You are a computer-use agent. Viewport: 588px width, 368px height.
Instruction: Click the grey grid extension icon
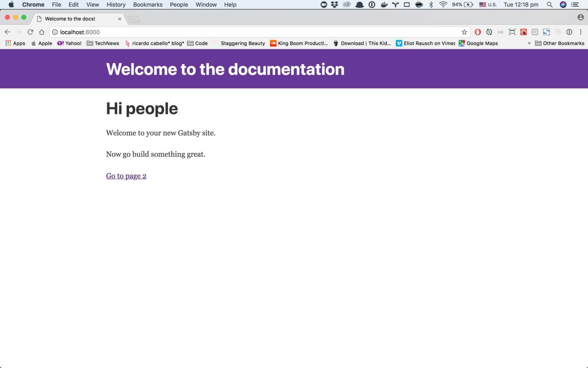(x=535, y=32)
